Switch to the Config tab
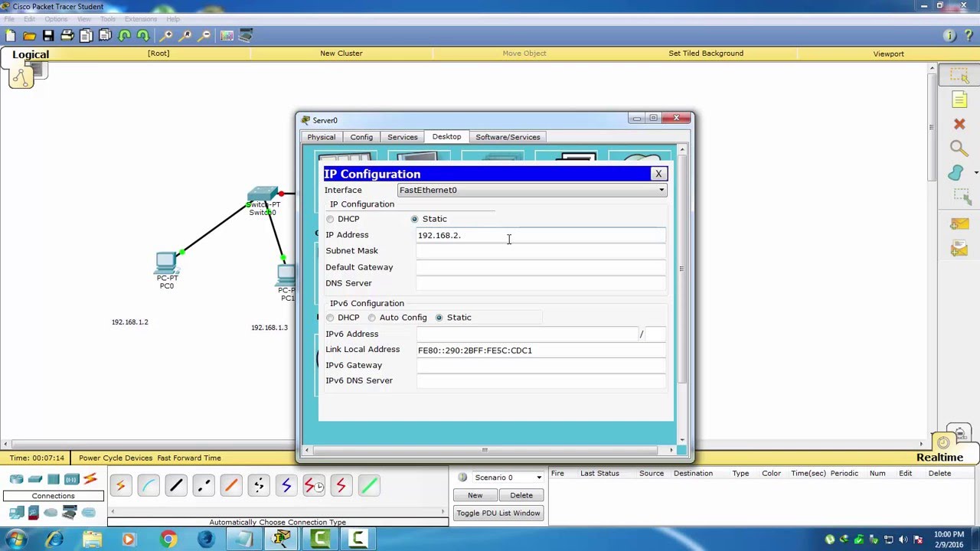 361,137
